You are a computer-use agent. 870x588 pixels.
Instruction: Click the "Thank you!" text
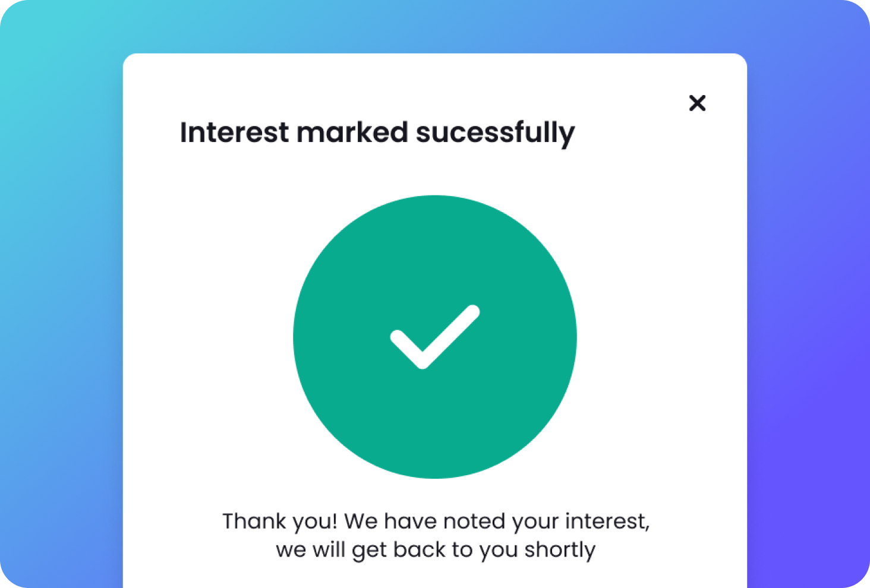tap(279, 521)
